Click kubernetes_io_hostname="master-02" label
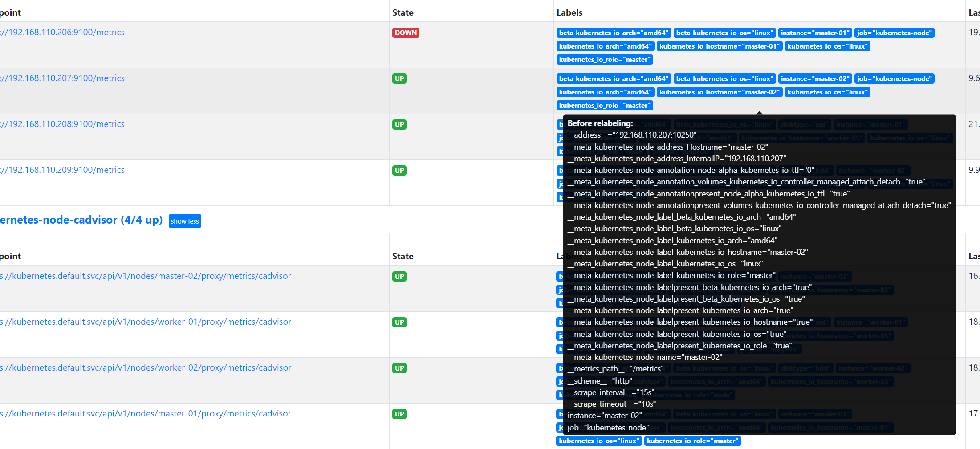The height and width of the screenshot is (449, 980). click(x=720, y=92)
